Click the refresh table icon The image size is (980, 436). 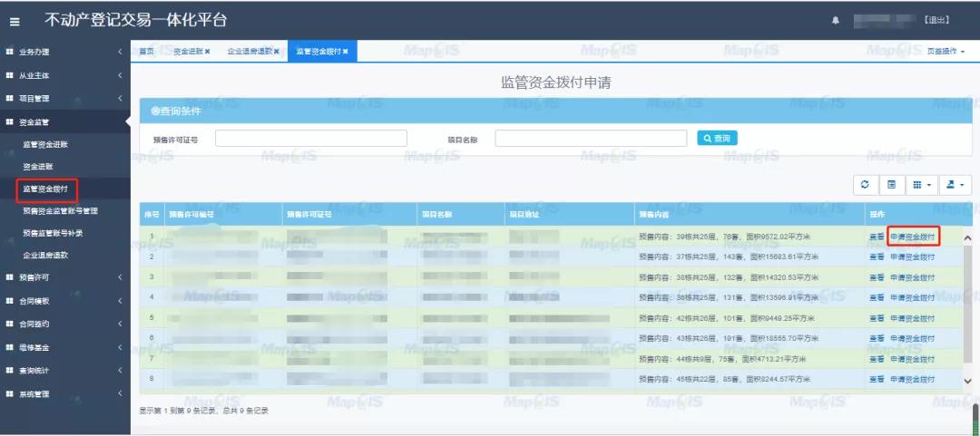coord(865,185)
